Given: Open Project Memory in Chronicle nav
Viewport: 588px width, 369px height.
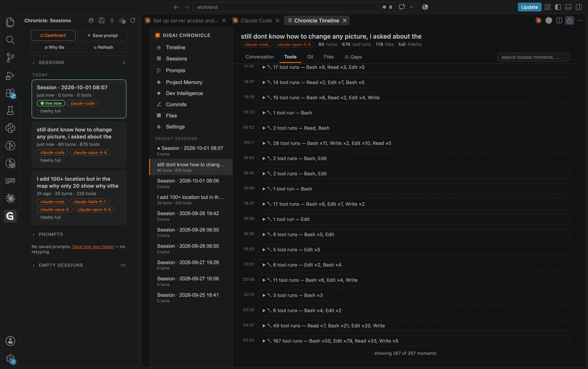Looking at the screenshot, I should pos(184,82).
